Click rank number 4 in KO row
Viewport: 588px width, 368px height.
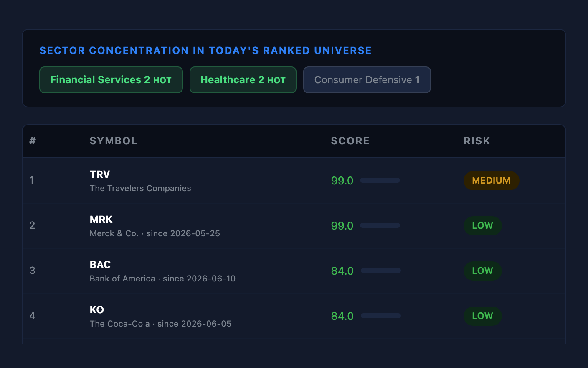pyautogui.click(x=32, y=316)
